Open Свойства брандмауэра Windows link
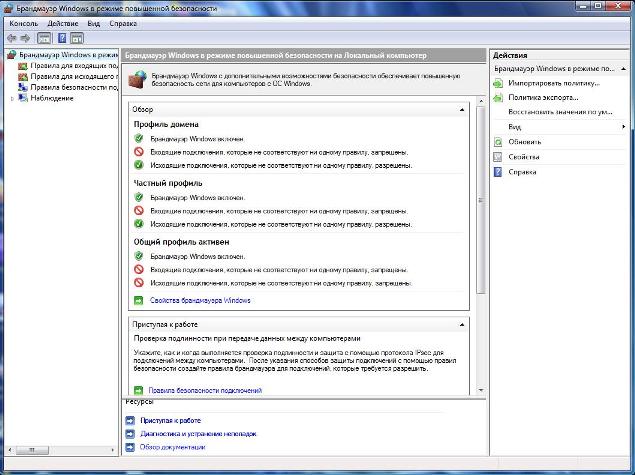635x475 pixels. (x=200, y=300)
